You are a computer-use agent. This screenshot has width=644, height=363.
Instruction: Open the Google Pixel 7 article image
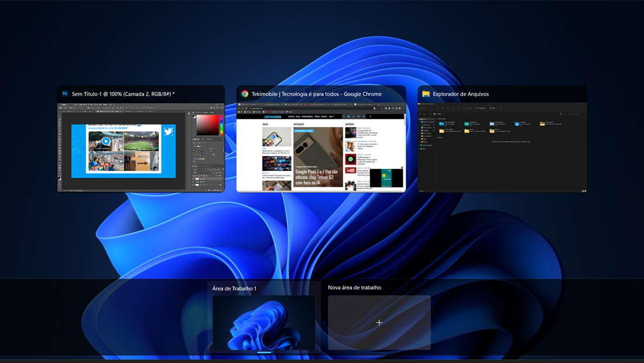coord(318,157)
